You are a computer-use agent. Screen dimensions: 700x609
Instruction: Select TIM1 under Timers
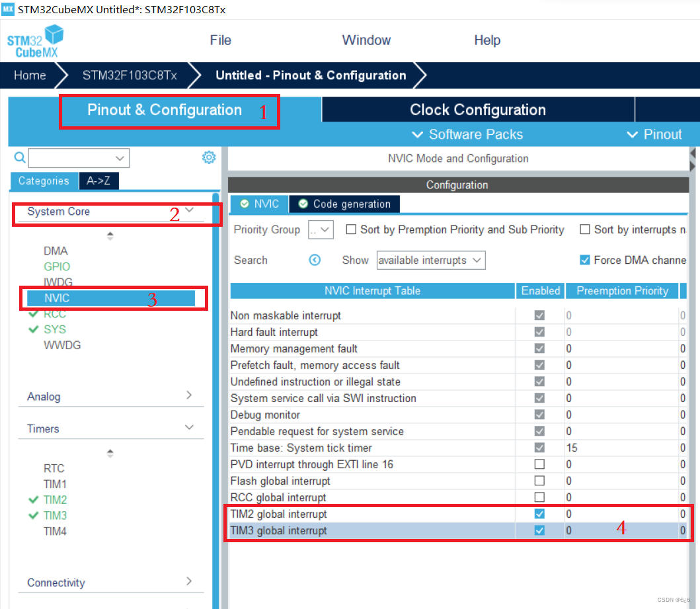[54, 484]
